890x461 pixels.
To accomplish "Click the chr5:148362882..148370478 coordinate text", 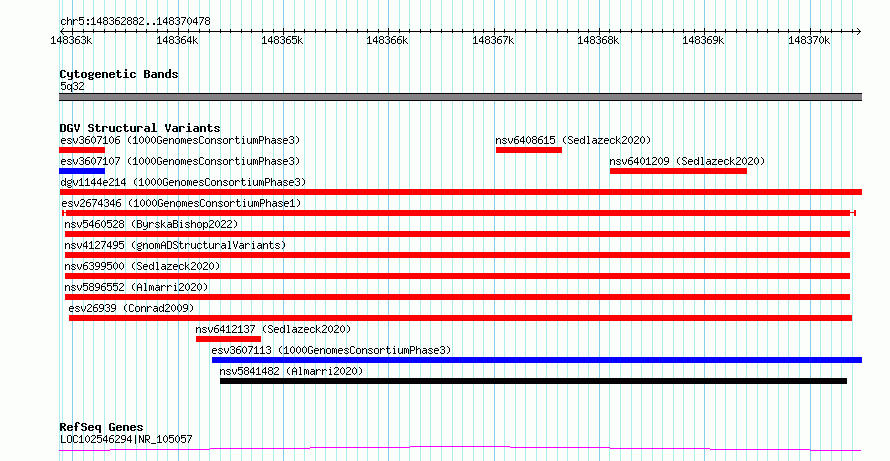I will (135, 22).
